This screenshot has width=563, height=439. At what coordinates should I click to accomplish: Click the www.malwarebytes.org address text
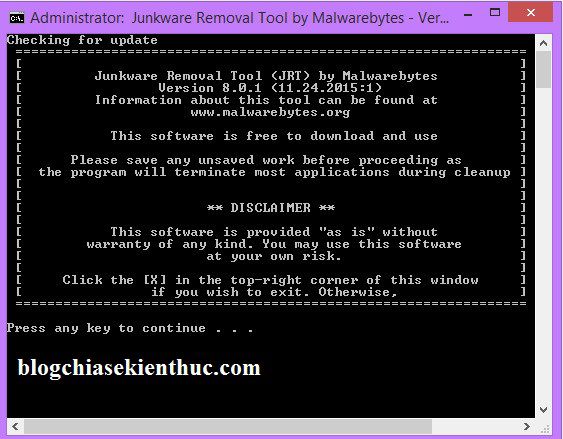pyautogui.click(x=270, y=112)
